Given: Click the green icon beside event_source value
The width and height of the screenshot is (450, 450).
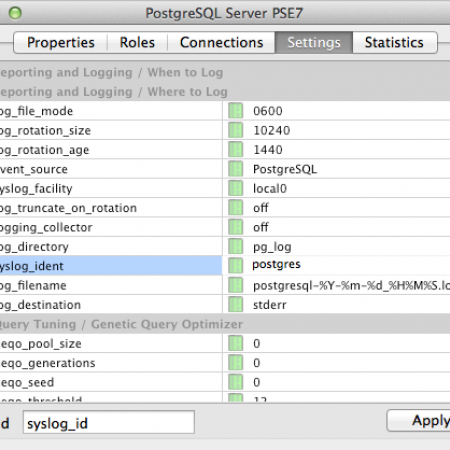Looking at the screenshot, I should (x=236, y=169).
